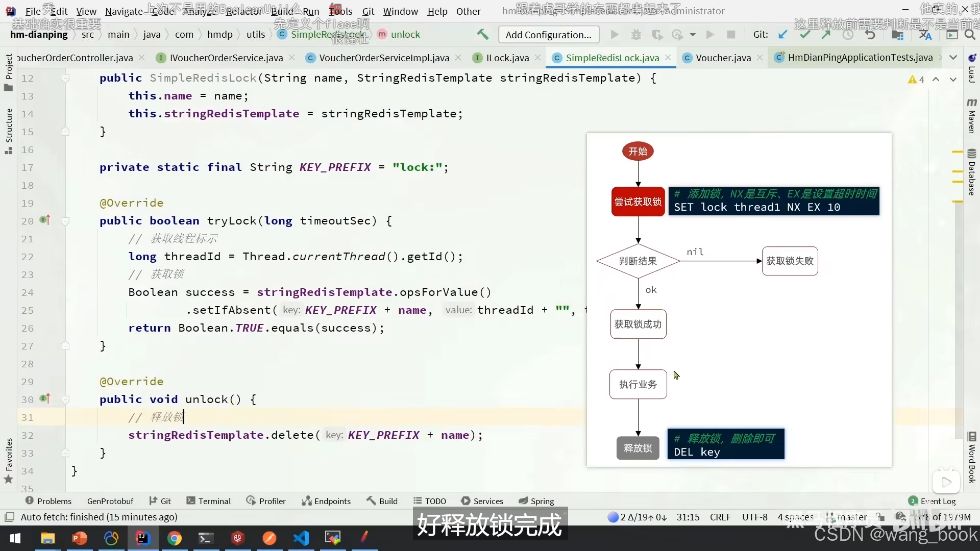
Task: Open the Maven tool window
Action: [971, 116]
